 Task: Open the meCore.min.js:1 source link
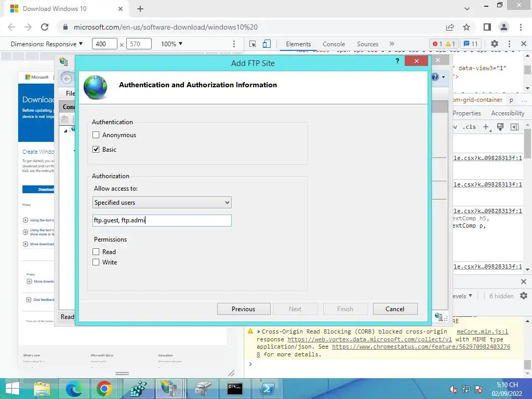point(482,331)
